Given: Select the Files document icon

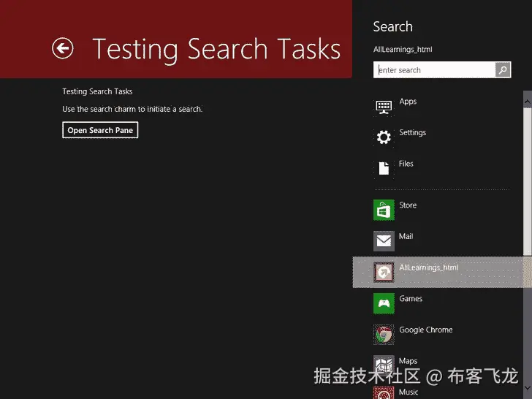Looking at the screenshot, I should (384, 168).
